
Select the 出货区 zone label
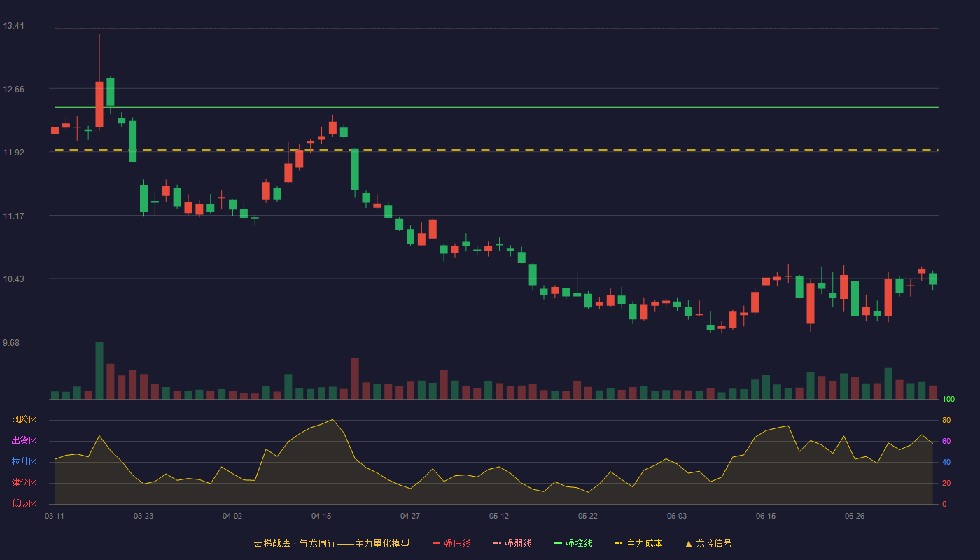(24, 441)
